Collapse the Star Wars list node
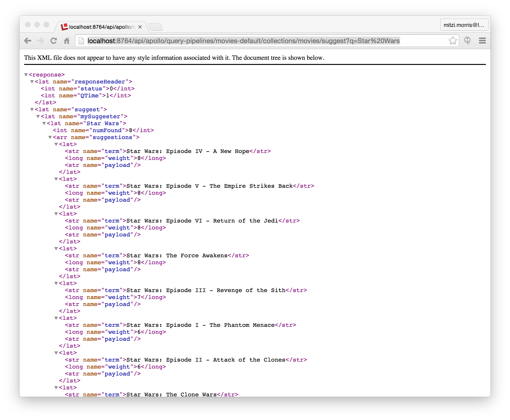The height and width of the screenshot is (420, 510). click(x=44, y=124)
